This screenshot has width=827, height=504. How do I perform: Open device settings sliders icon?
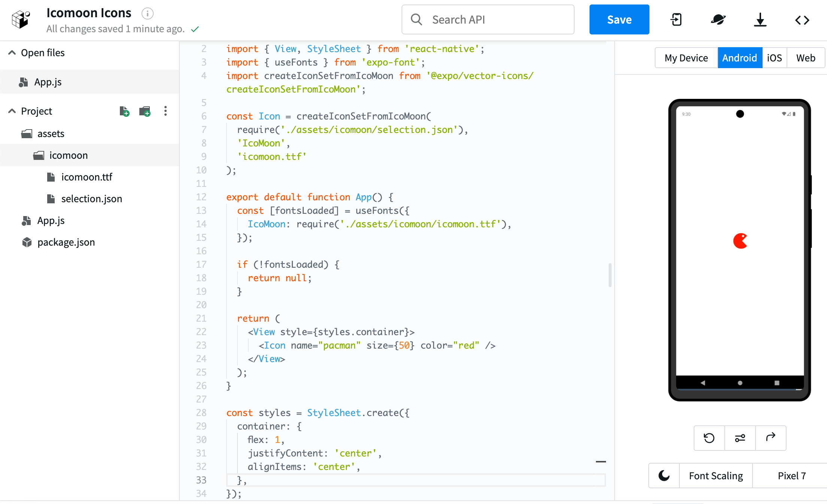point(740,438)
